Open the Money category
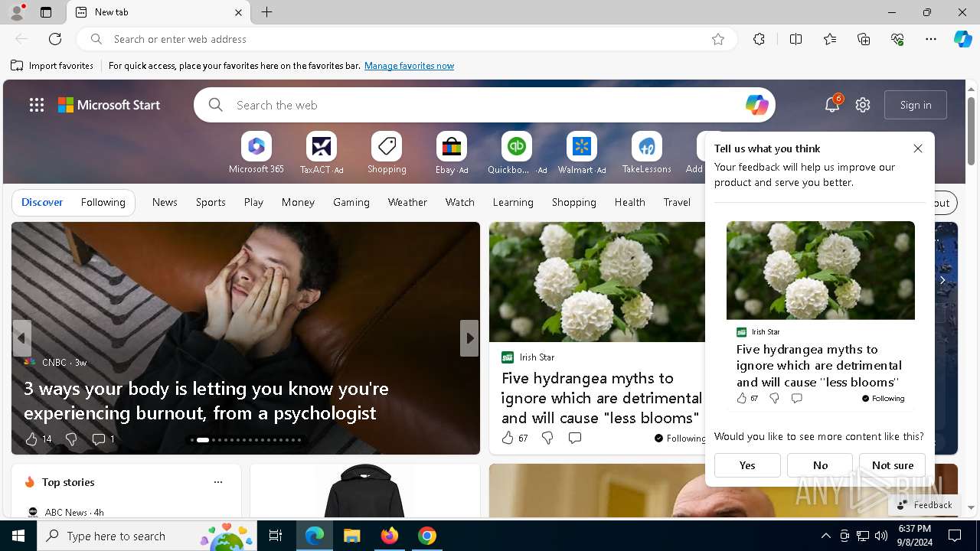 (x=298, y=202)
